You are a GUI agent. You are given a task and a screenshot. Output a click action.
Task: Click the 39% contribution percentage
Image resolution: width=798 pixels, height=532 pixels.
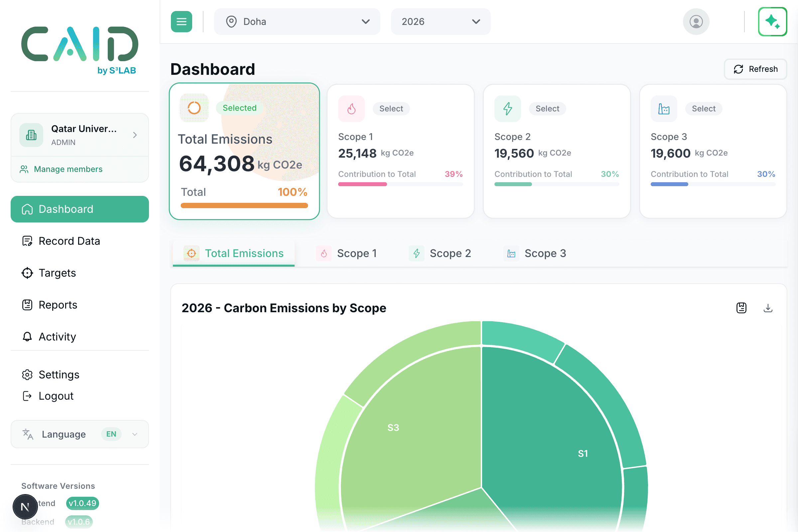pyautogui.click(x=454, y=174)
